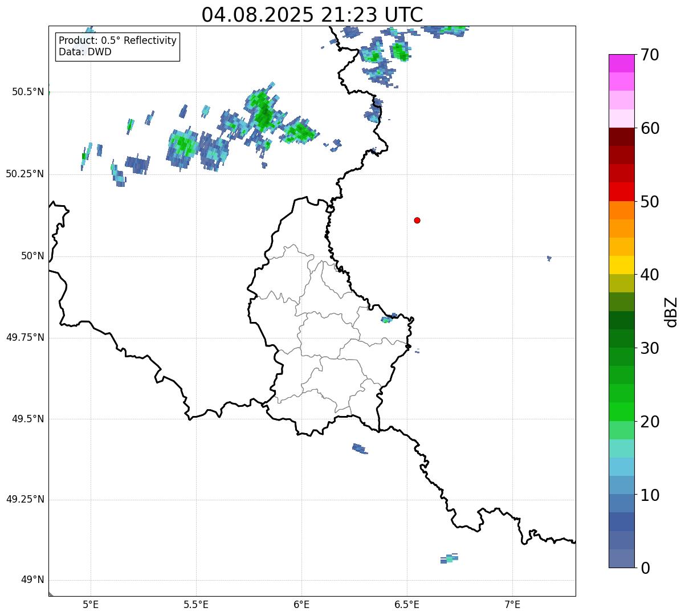Click the 49.5°N latitude label
Viewport: 685px width, 616px height.
point(28,419)
